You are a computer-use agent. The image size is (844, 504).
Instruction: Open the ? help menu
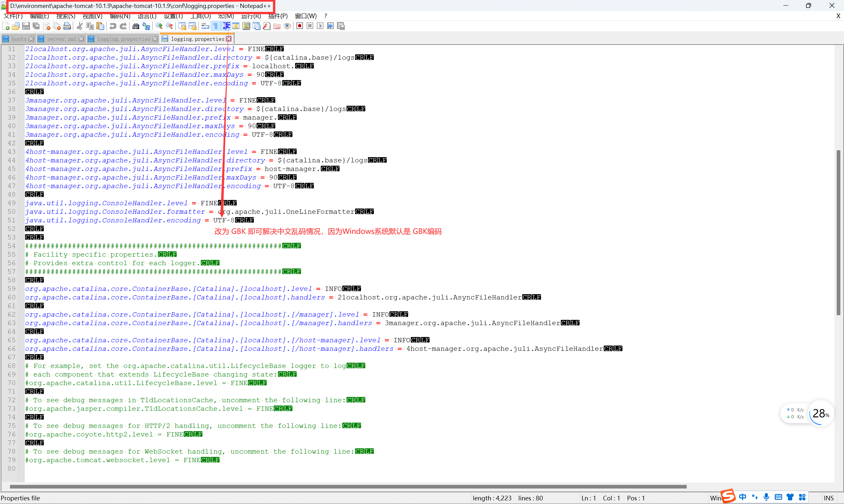point(326,16)
